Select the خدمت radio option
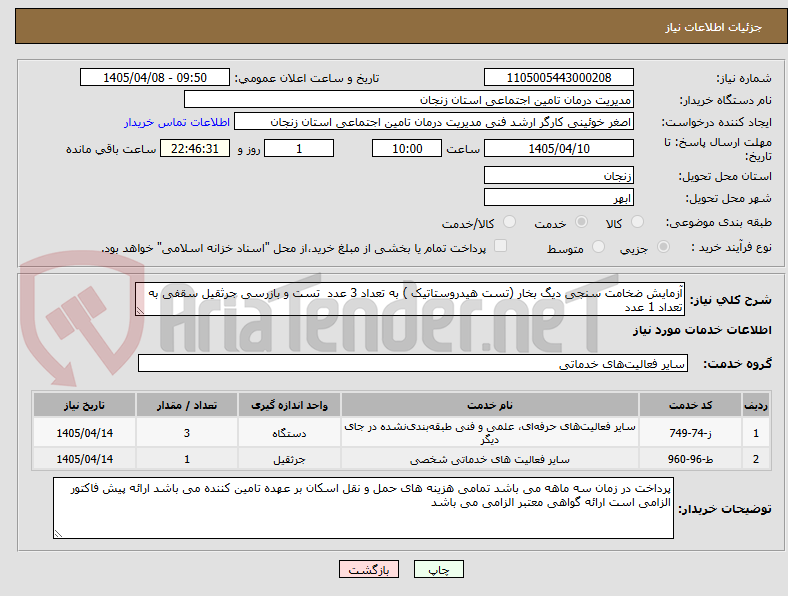788x596 pixels. 581,222
